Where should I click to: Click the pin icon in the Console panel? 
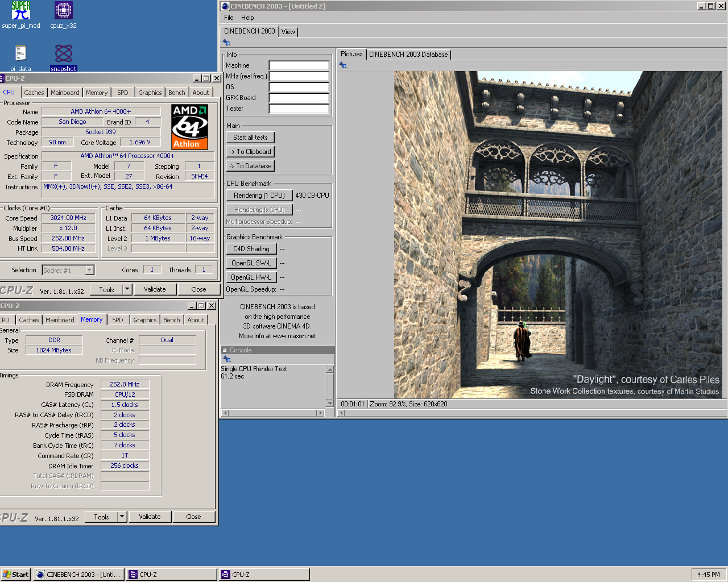(x=227, y=359)
